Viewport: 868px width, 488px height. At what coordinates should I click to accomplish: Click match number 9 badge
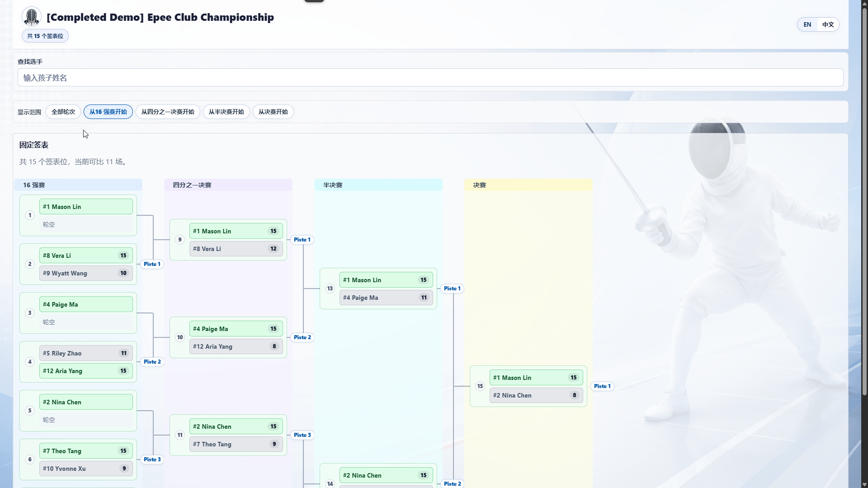180,240
